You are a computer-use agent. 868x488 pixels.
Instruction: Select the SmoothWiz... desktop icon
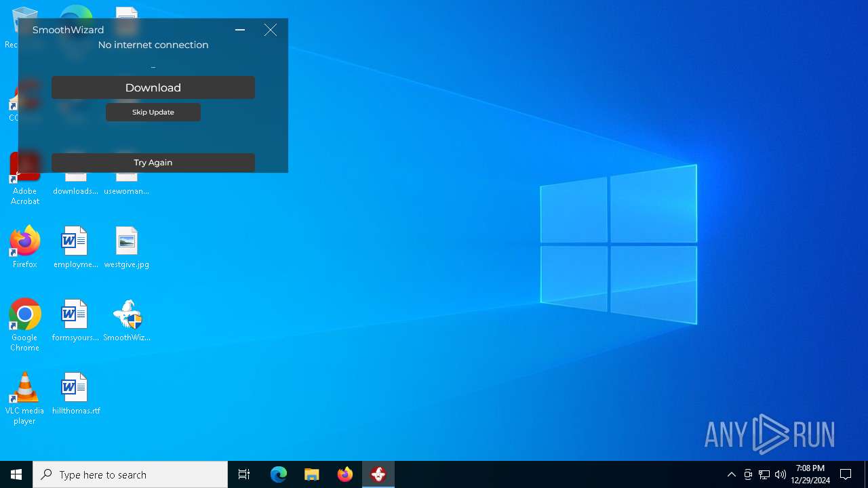tap(127, 321)
